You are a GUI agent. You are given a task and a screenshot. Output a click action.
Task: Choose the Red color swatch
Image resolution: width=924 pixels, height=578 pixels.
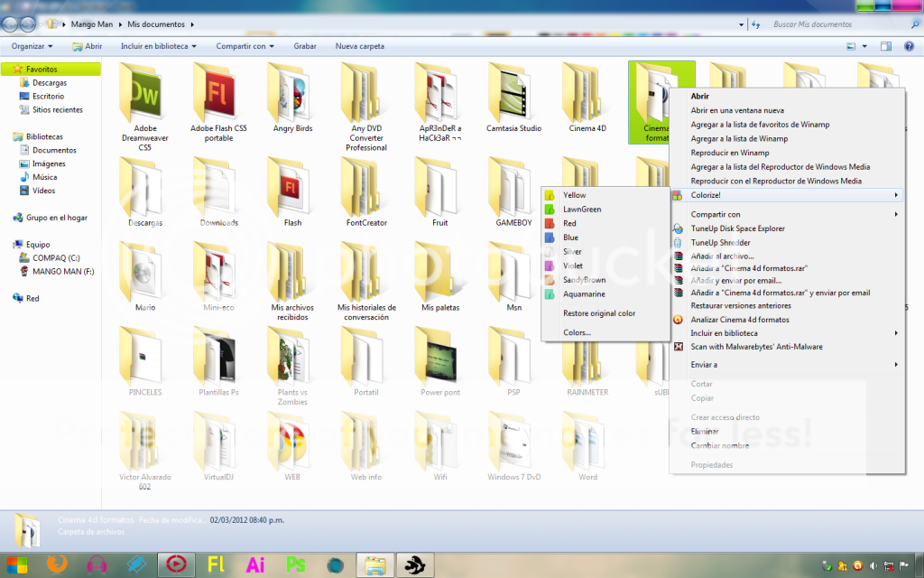(x=568, y=223)
